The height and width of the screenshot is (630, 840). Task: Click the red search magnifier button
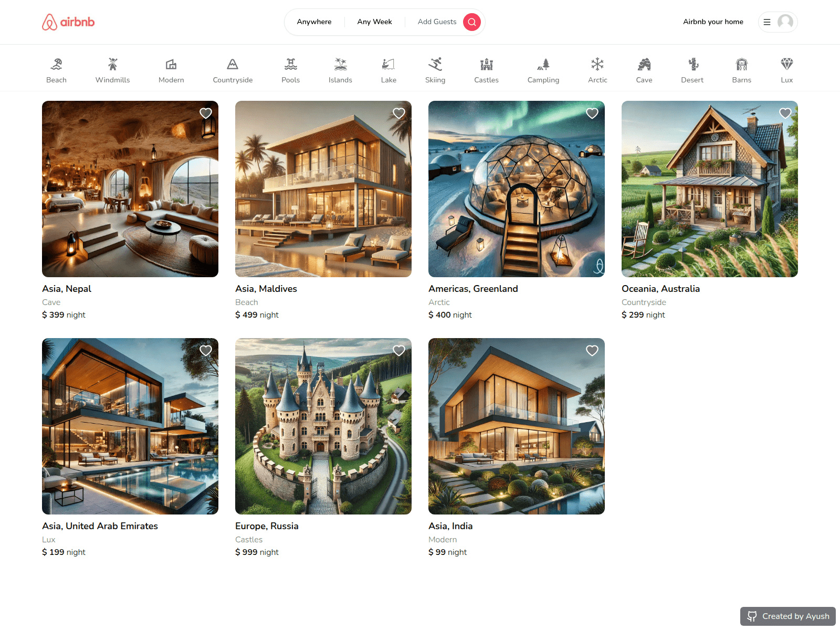click(x=472, y=22)
